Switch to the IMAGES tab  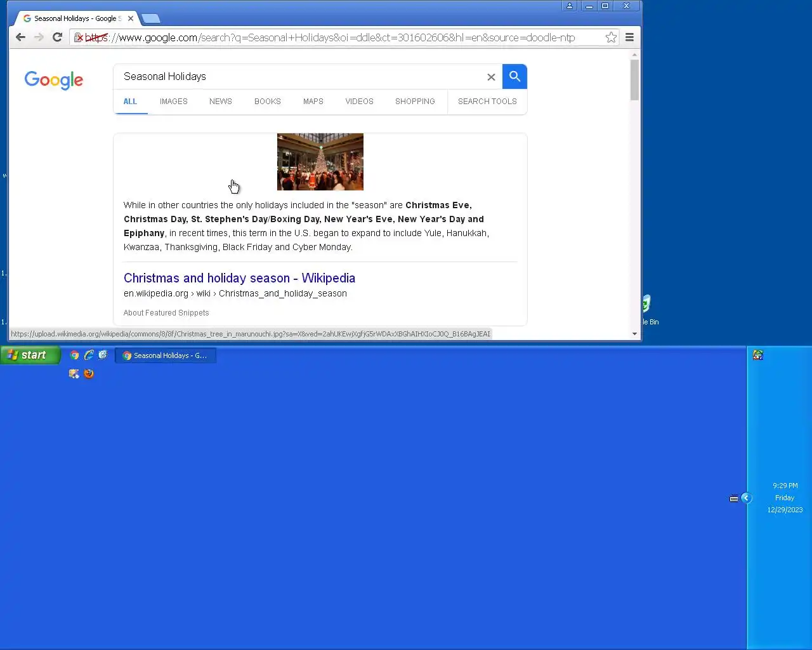174,102
